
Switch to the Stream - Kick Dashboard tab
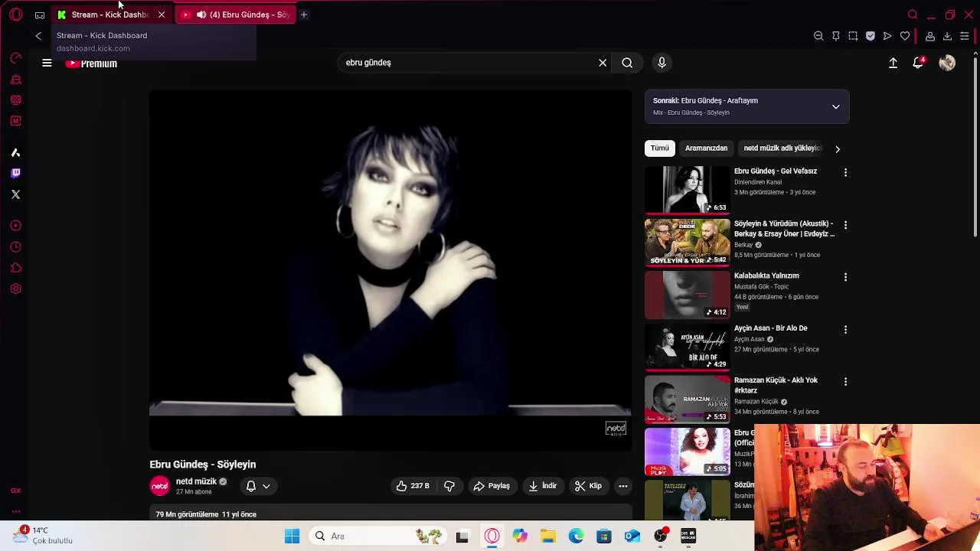click(109, 15)
